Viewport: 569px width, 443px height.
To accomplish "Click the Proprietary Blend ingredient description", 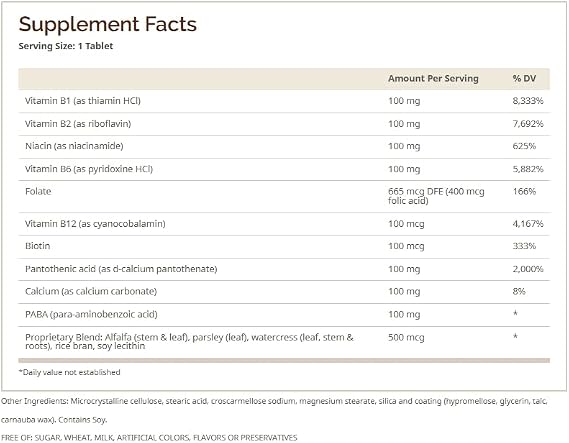I will point(189,341).
